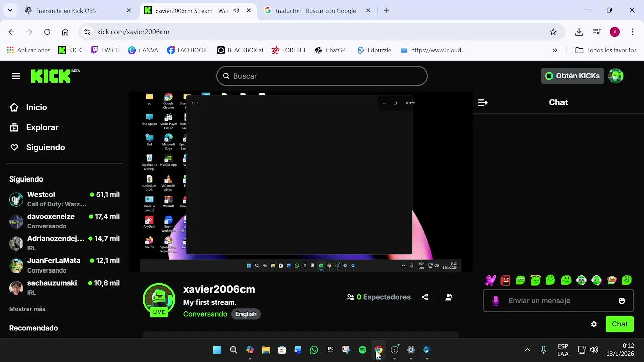The height and width of the screenshot is (362, 644).
Task: Open the TWICH bookmark
Action: 105,50
